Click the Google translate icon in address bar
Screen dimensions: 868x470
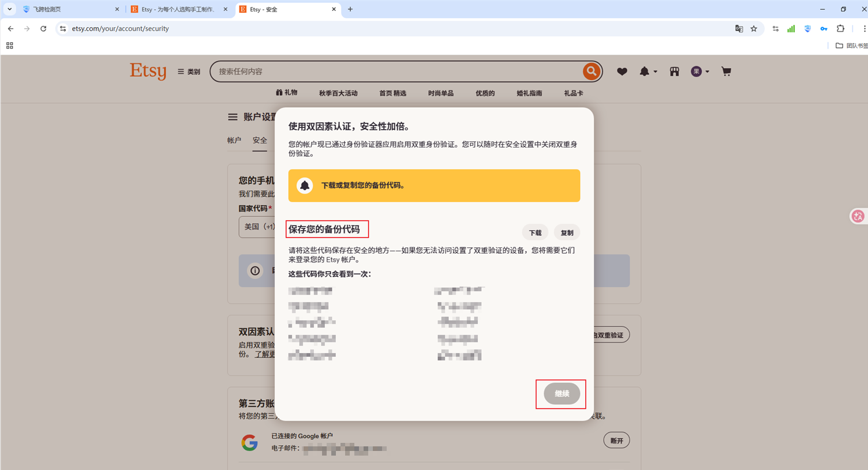(739, 29)
